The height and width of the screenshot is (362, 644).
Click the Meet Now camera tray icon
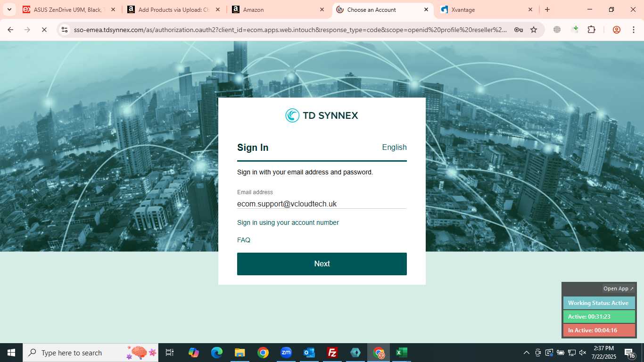pyautogui.click(x=538, y=353)
